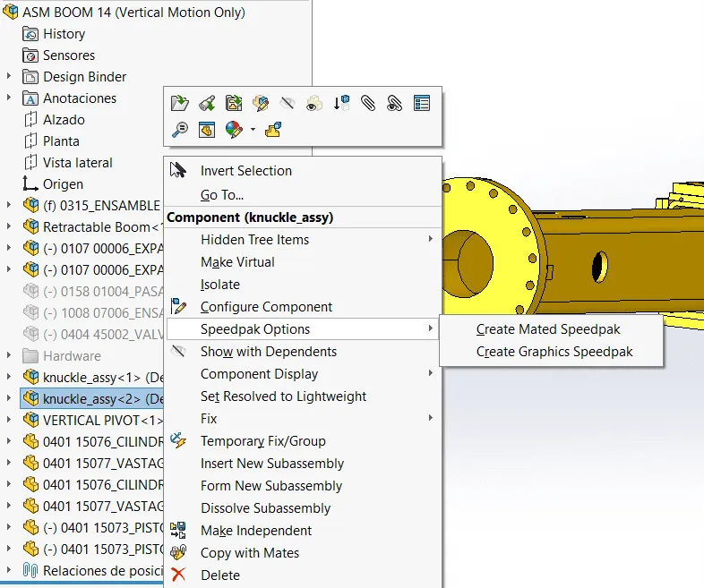This screenshot has width=704, height=588.
Task: Click Invert Selection
Action: (x=245, y=171)
